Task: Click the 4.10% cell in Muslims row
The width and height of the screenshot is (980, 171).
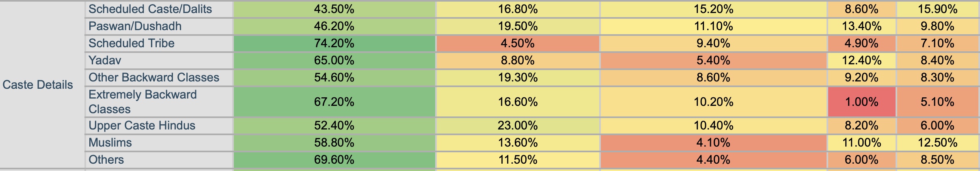Action: click(713, 142)
